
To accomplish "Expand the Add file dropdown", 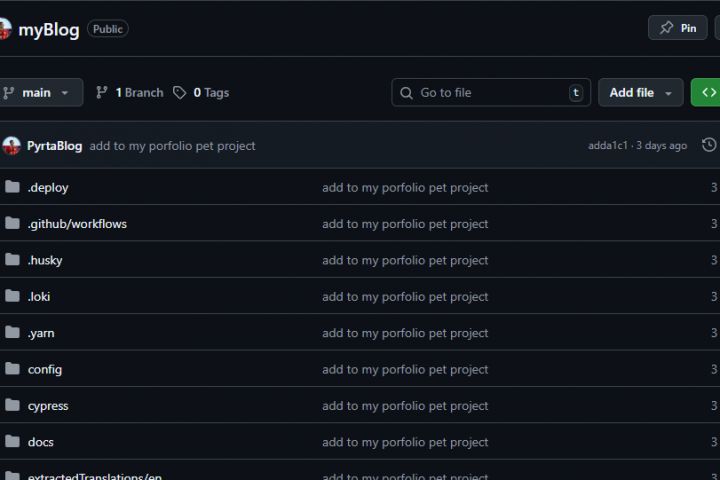I will 641,92.
